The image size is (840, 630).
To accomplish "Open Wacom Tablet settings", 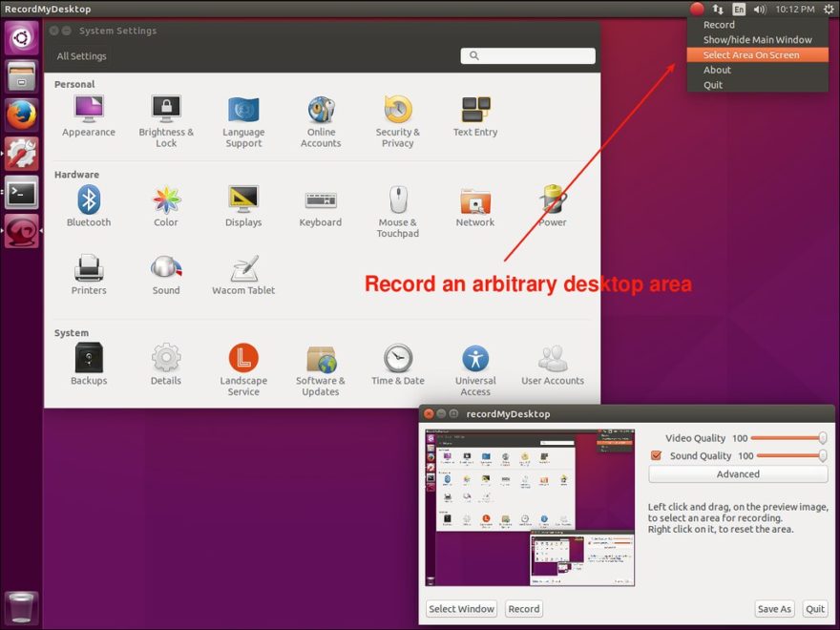I will pyautogui.click(x=243, y=274).
